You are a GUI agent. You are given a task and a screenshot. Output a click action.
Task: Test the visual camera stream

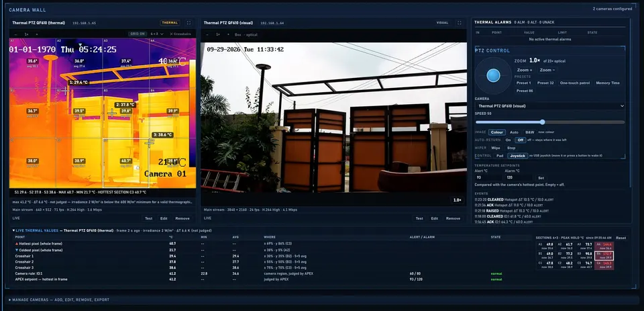pyautogui.click(x=419, y=218)
